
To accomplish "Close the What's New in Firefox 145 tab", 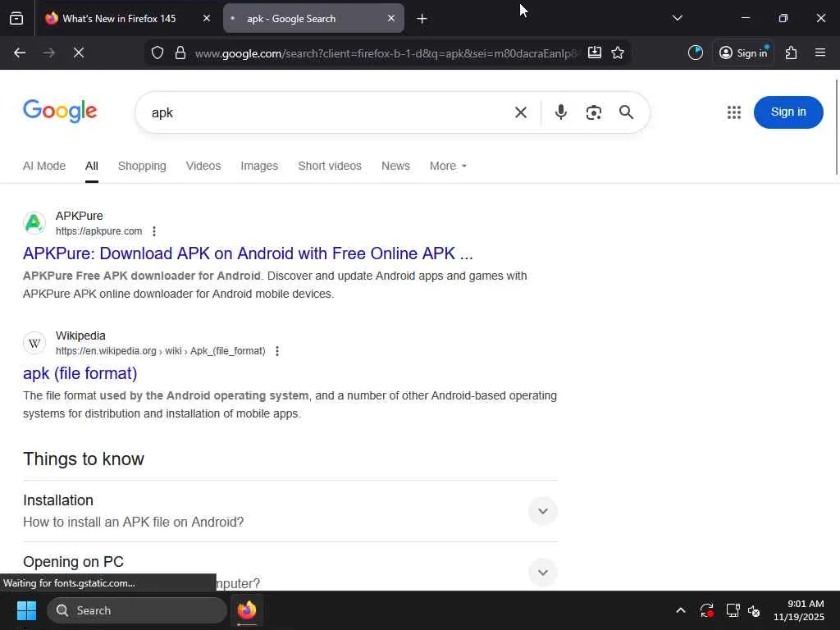I will (x=207, y=18).
